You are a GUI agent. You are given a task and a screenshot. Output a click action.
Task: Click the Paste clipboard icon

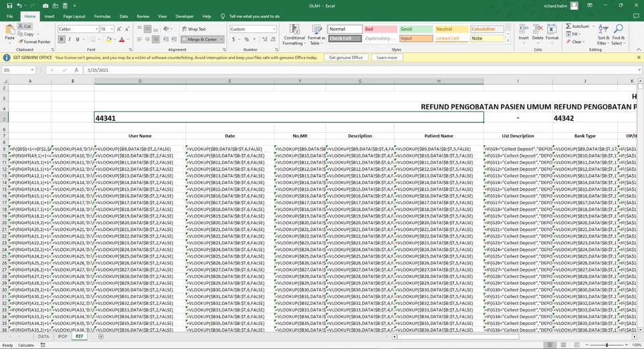coord(9,30)
